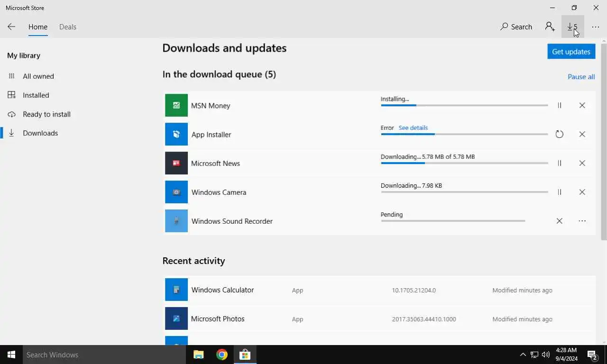Open Windows Calculator in Recent activity
Image resolution: width=607 pixels, height=364 pixels.
379,290
